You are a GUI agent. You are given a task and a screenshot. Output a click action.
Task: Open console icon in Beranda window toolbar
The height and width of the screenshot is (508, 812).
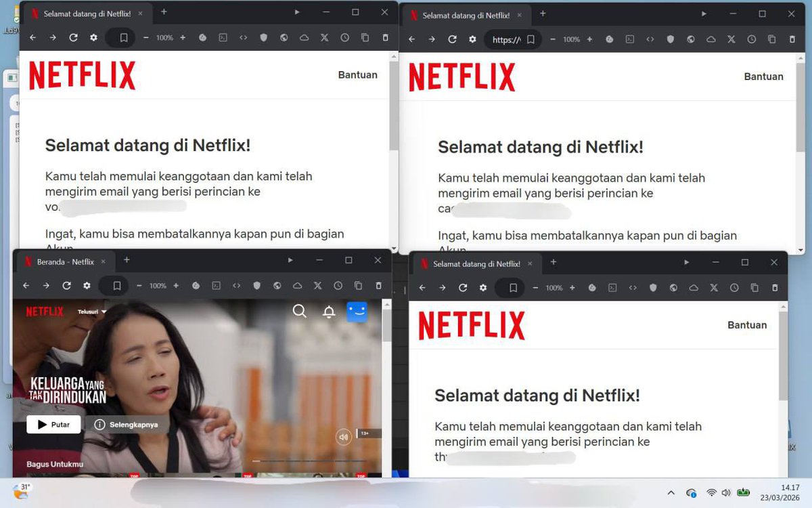coord(217,286)
